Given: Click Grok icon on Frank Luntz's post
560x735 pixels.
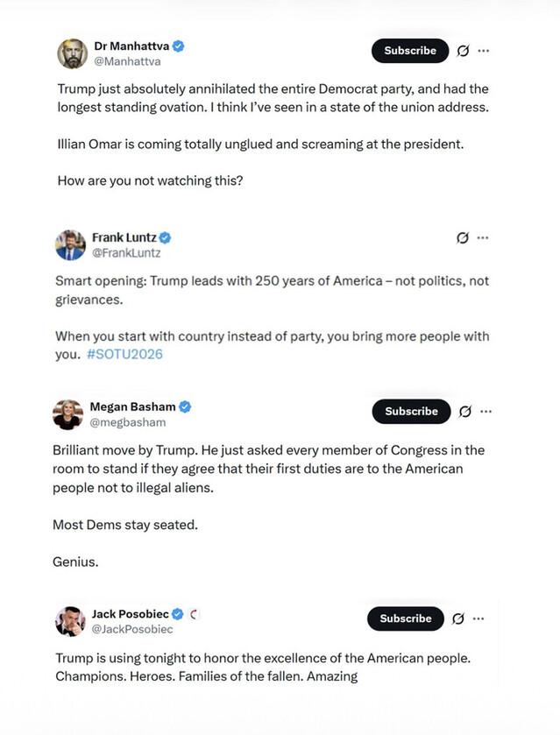Looking at the screenshot, I should [x=463, y=237].
